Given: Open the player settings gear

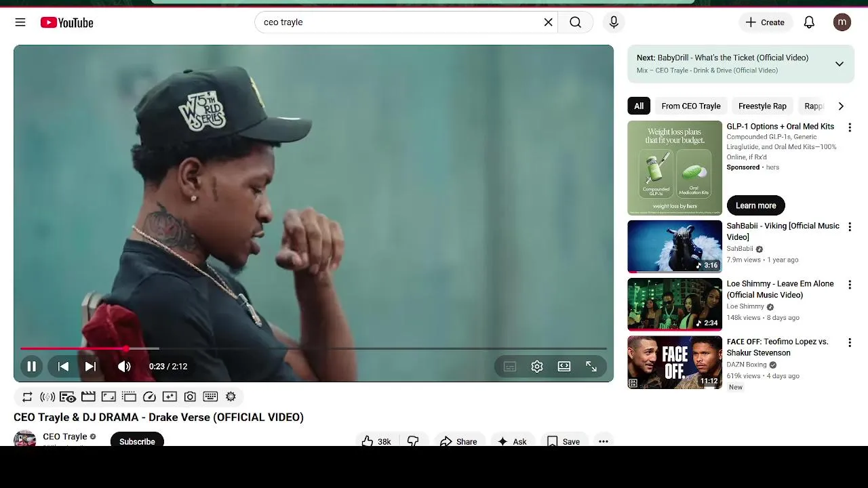Looking at the screenshot, I should pyautogui.click(x=537, y=367).
